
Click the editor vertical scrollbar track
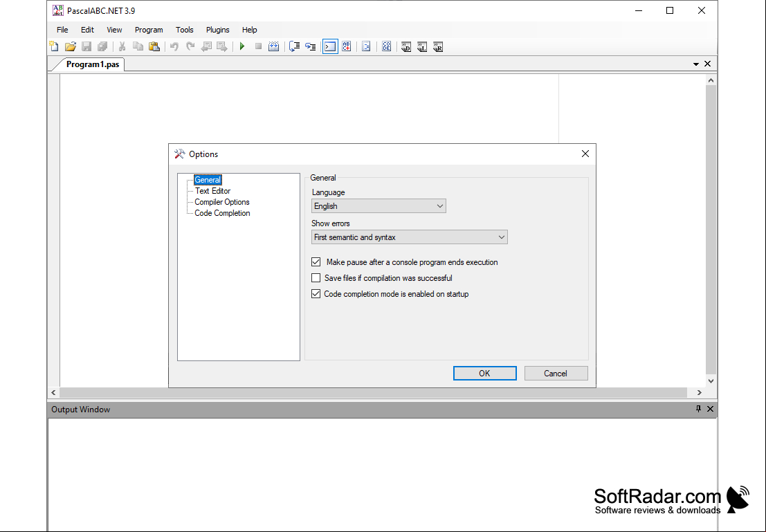pos(711,230)
